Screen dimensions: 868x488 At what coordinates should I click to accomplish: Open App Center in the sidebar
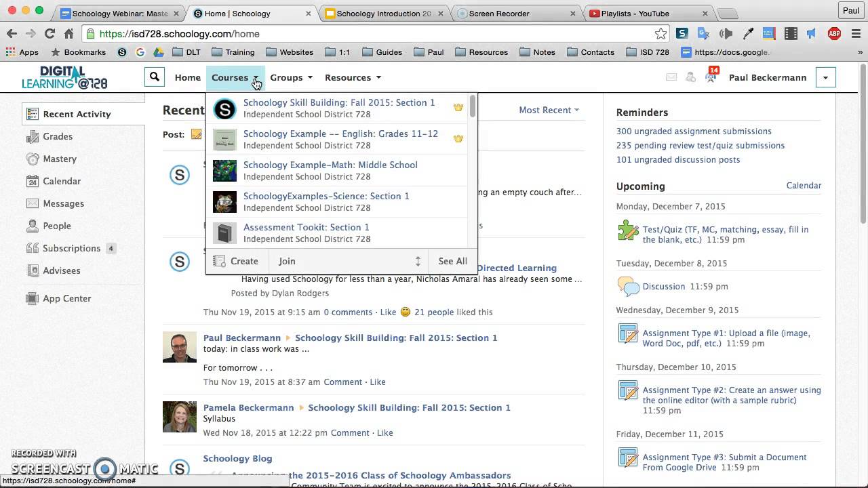coord(66,298)
